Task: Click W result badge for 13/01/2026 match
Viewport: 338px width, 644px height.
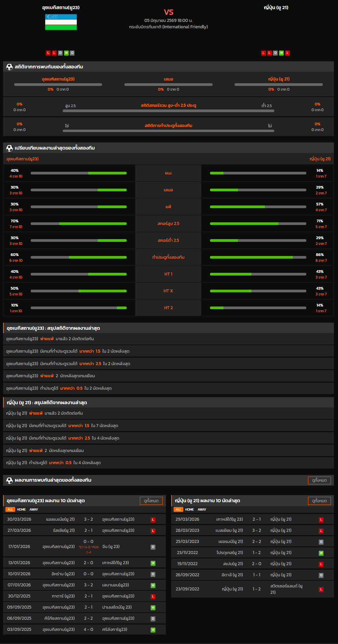Action: (153, 563)
